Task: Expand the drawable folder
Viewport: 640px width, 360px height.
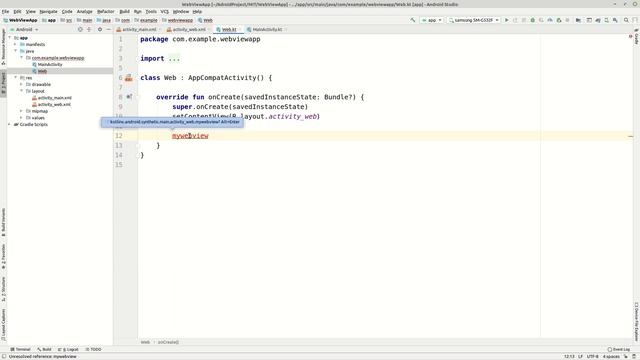Action: coord(22,84)
